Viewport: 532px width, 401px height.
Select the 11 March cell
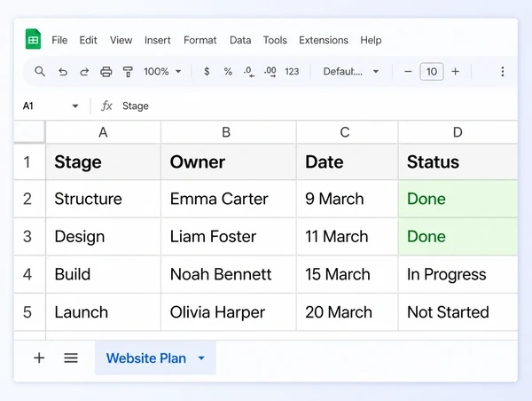[x=347, y=236]
